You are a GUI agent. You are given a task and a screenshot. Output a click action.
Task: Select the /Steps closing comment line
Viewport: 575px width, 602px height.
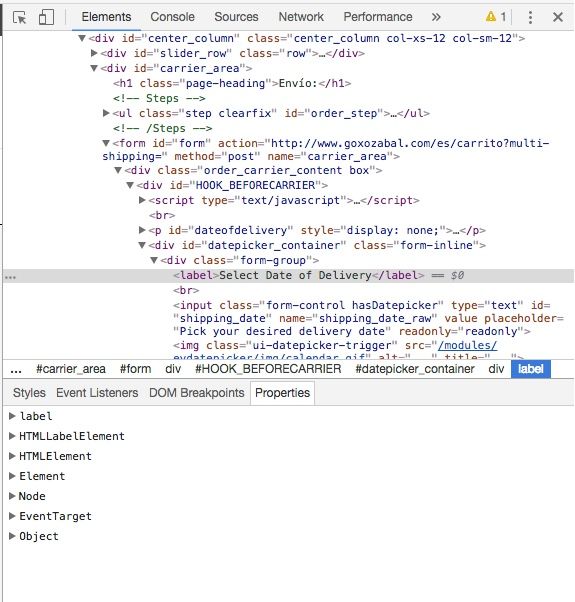click(x=162, y=128)
